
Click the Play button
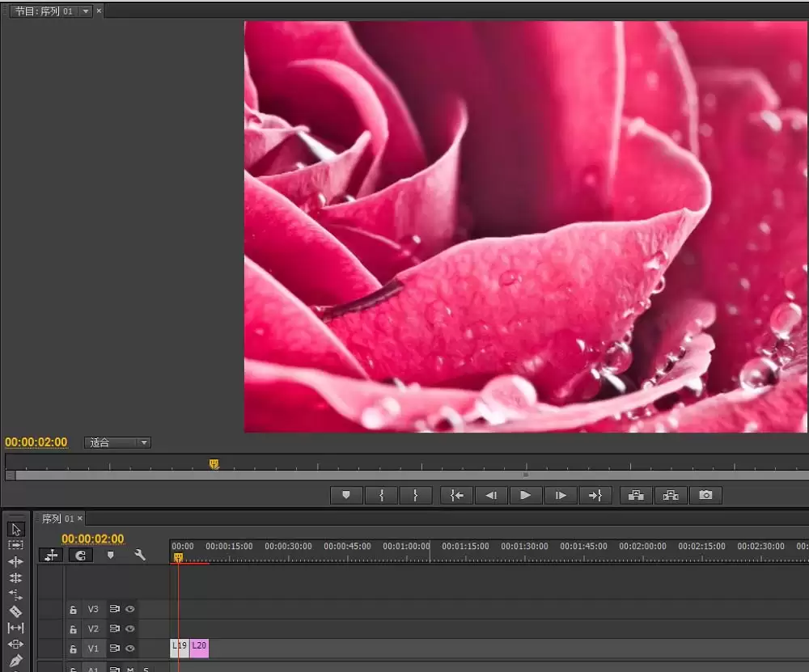(x=525, y=495)
